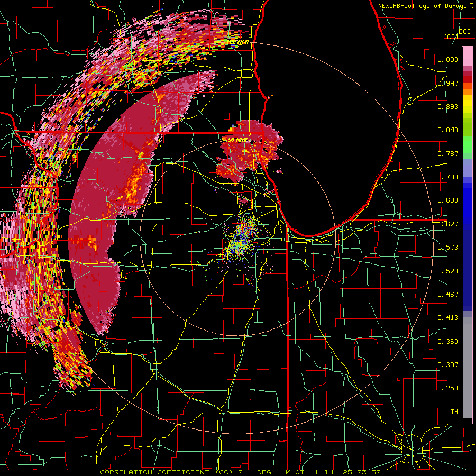The height and width of the screenshot is (476, 476).
Task: Select the 0.947 legend value
Action: point(448,83)
